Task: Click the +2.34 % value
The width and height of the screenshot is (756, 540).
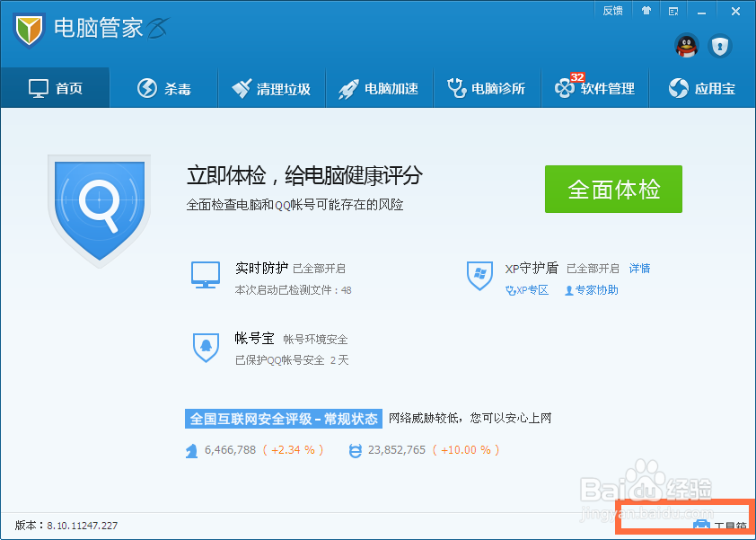Action: (x=293, y=450)
